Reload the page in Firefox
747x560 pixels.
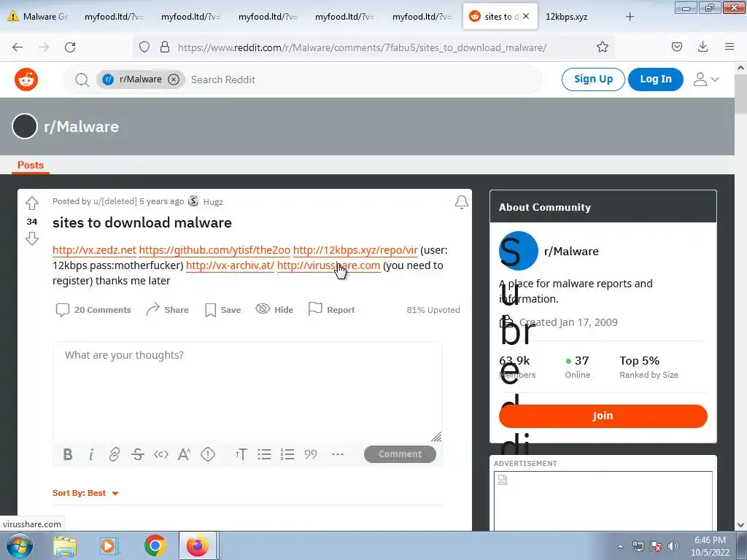click(x=70, y=47)
